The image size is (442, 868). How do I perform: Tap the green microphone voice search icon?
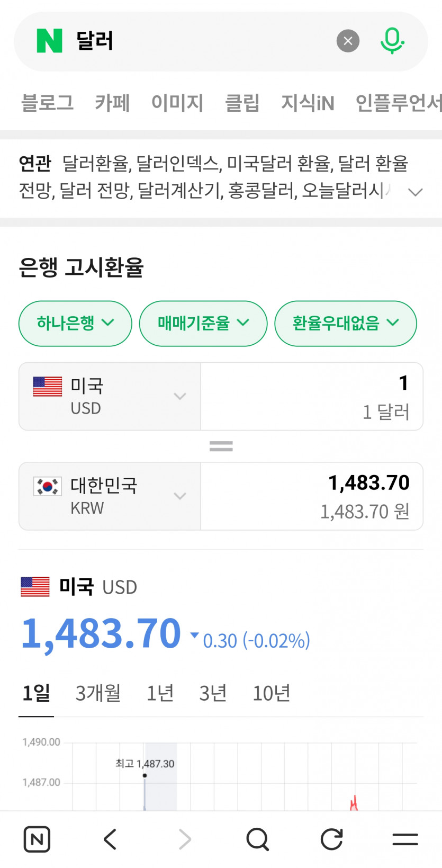pos(392,41)
